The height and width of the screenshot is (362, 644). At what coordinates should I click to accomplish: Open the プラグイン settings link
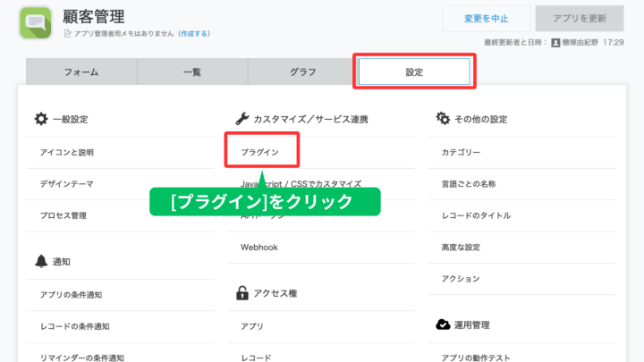click(x=259, y=153)
